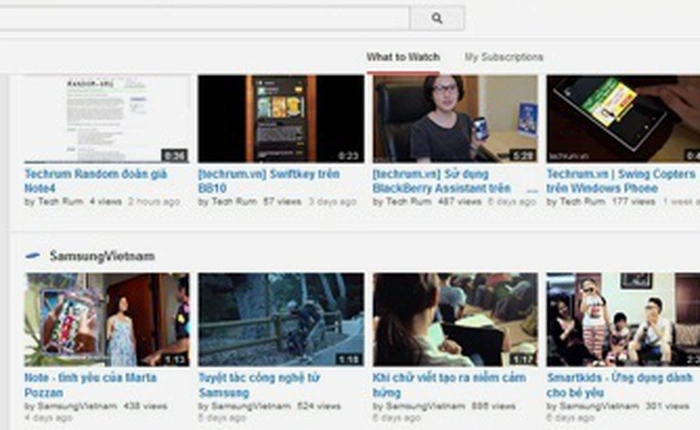This screenshot has width=700, height=430.
Task: Open 'Tuyệt tác công nghệ từ Samsung' title
Action: [259, 385]
